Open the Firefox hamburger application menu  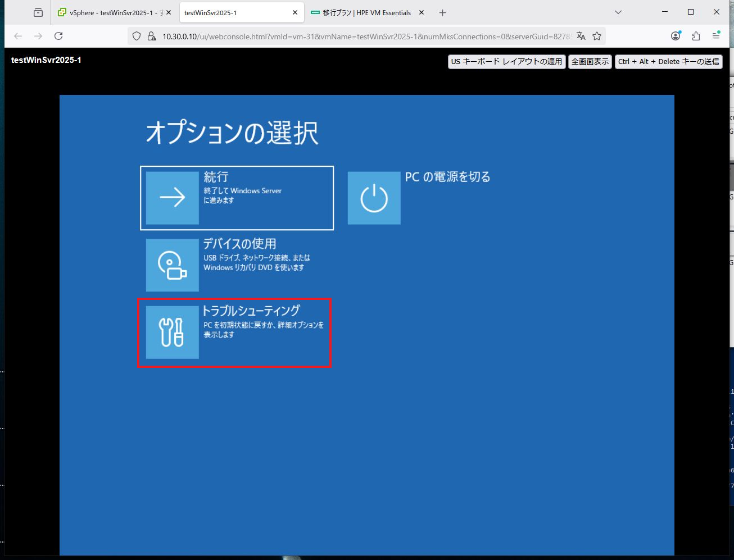[716, 36]
